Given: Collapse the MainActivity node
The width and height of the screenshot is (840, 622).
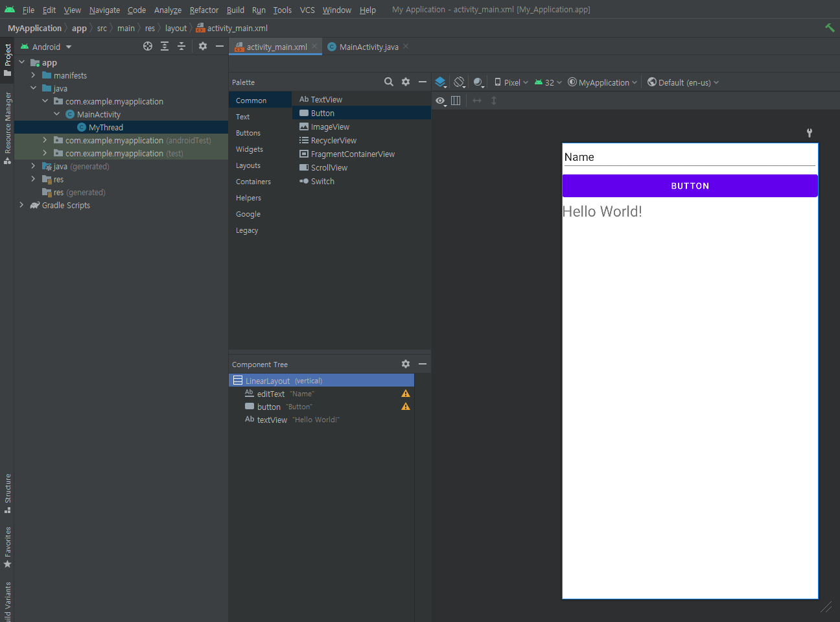Looking at the screenshot, I should click(57, 114).
